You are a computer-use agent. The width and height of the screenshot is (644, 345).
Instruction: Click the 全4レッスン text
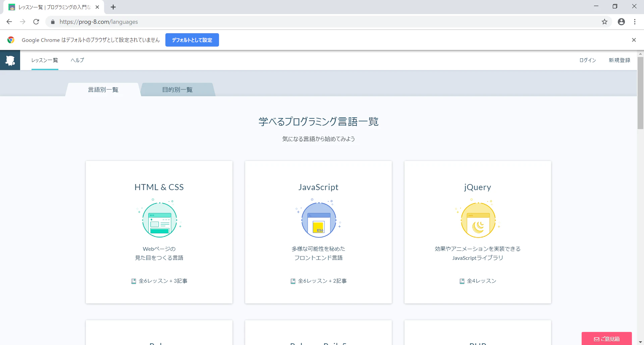point(482,281)
